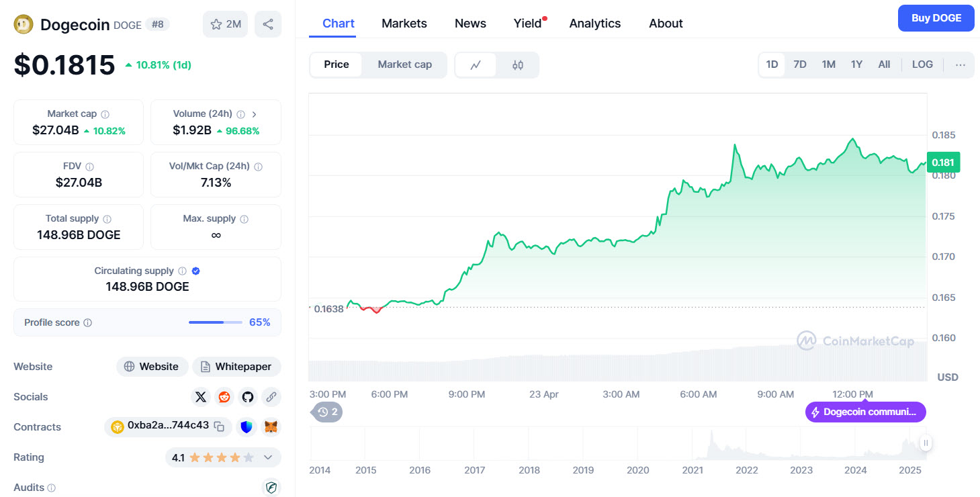Copy the contract address 0xba2a...744c43
Viewport: 980px width, 497px height.
(x=219, y=426)
